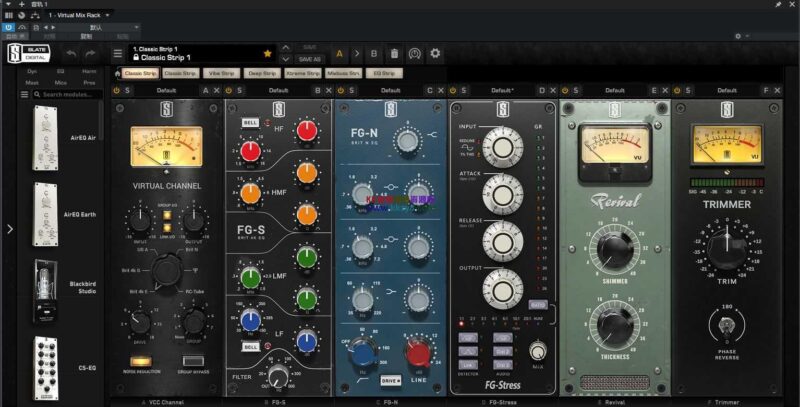Viewport: 800px width, 407px height.
Task: Remove module E with its X icon
Action: tap(665, 90)
